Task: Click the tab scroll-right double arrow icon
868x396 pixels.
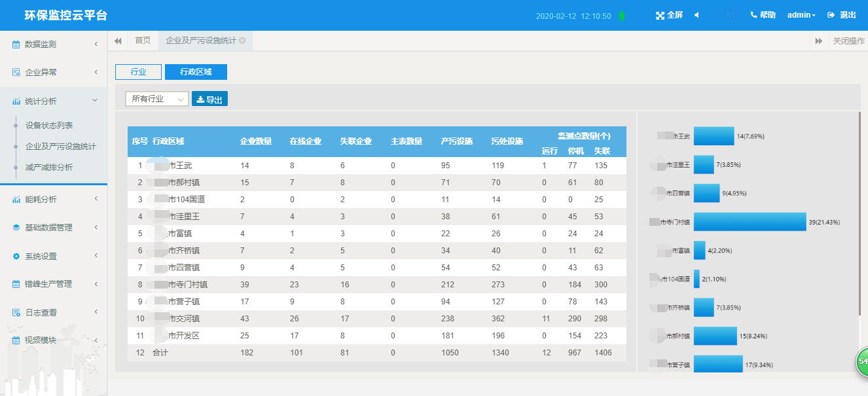Action: pos(819,41)
